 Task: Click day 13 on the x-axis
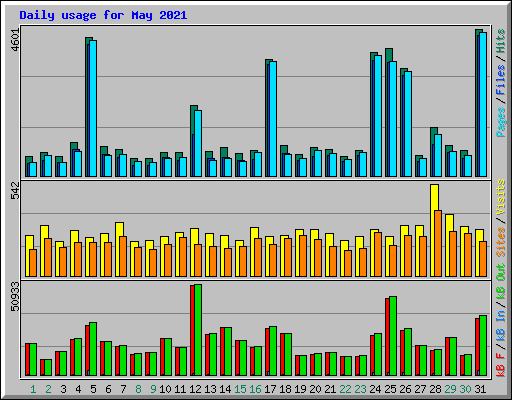(210, 389)
